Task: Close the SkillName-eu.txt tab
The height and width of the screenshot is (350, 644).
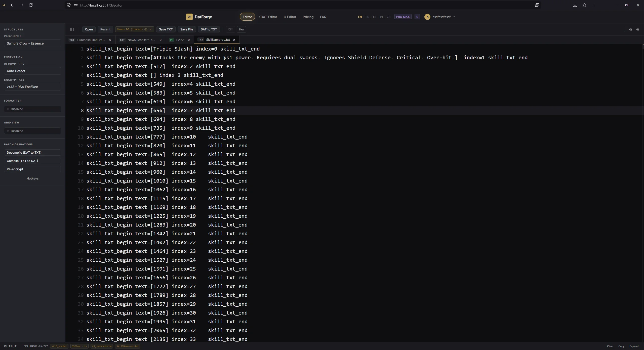Action: [234, 40]
